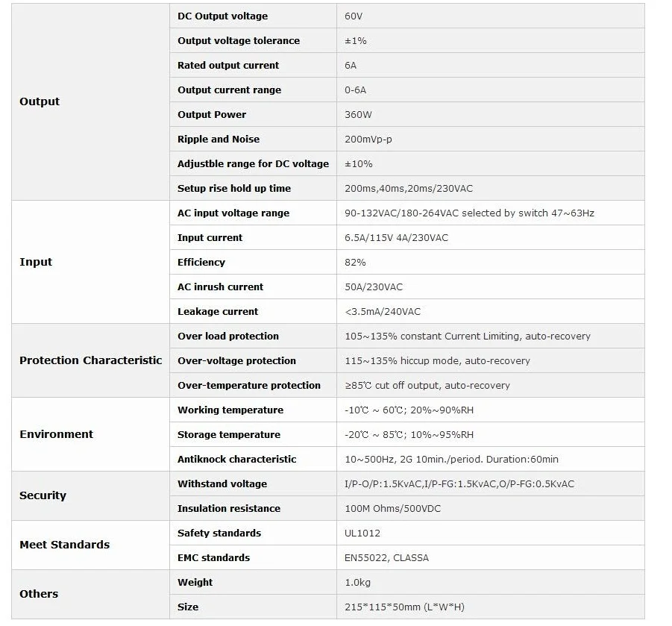The height and width of the screenshot is (626, 672).
Task: Select the Input category cell
Action: pyautogui.click(x=90, y=262)
